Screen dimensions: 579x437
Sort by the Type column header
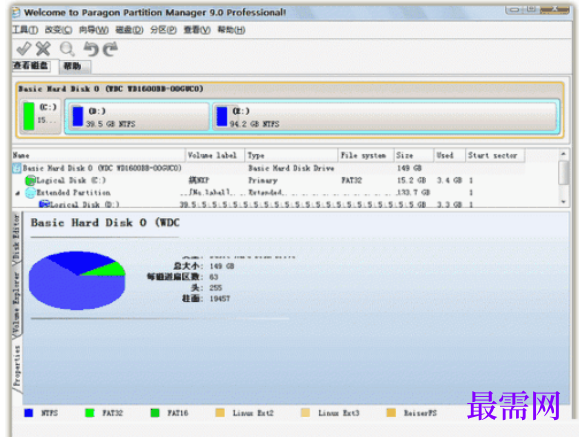tap(291, 156)
